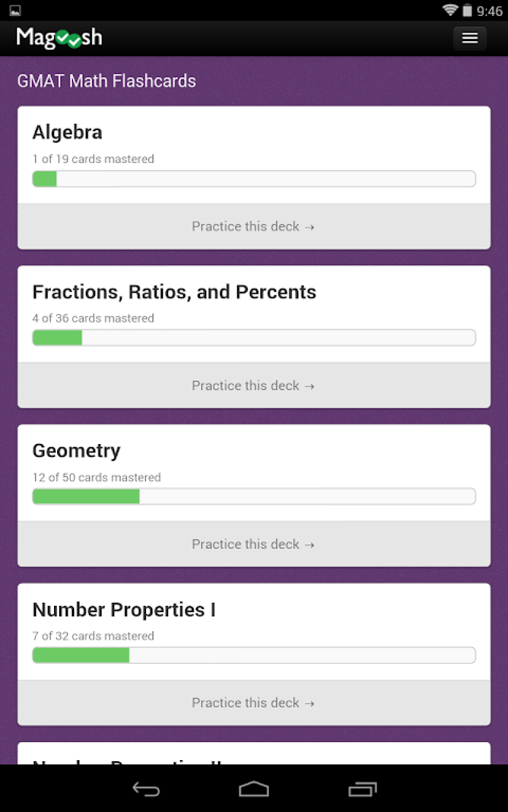Select the Geometry deck title
The height and width of the screenshot is (812, 508).
[x=76, y=451]
